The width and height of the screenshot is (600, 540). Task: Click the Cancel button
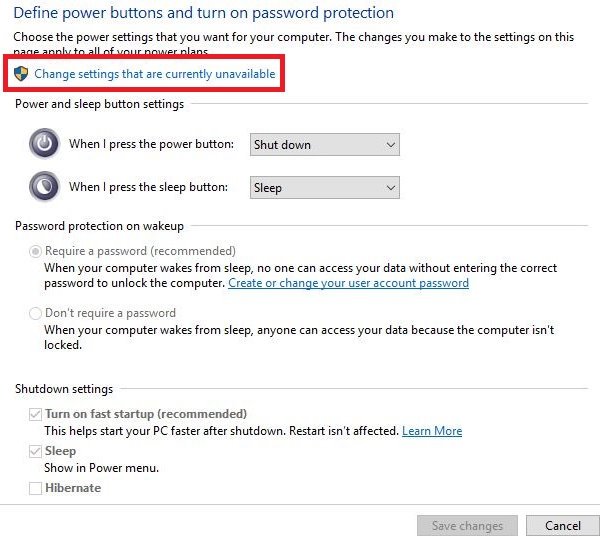[562, 525]
